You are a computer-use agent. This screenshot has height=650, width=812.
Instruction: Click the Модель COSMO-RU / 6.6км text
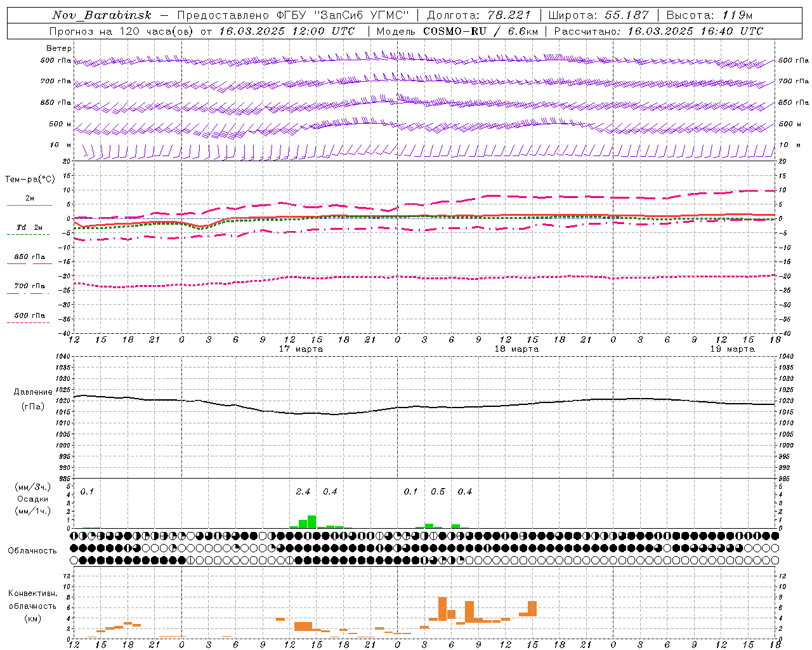click(x=457, y=31)
